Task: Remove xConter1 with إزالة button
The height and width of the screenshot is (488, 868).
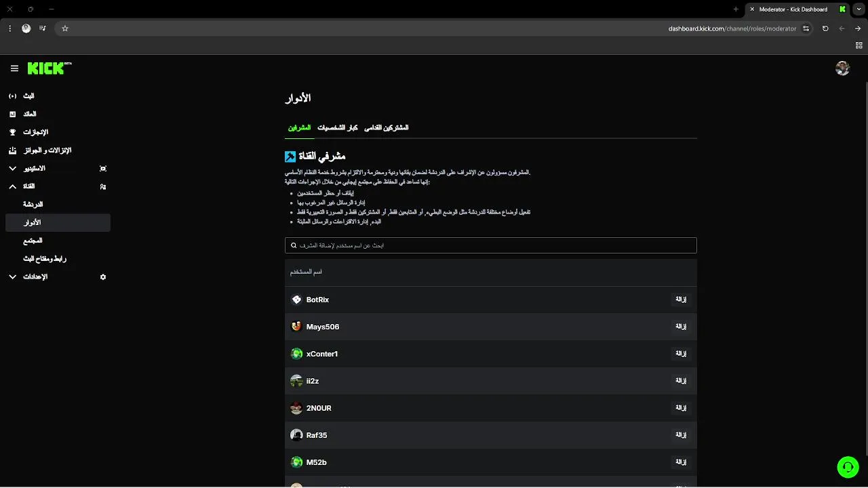Action: click(x=681, y=354)
